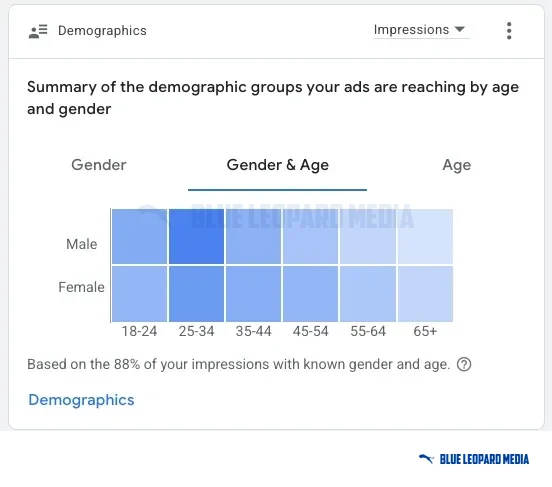Select the Gender & Age tab
This screenshot has height=487, width=552.
point(277,165)
